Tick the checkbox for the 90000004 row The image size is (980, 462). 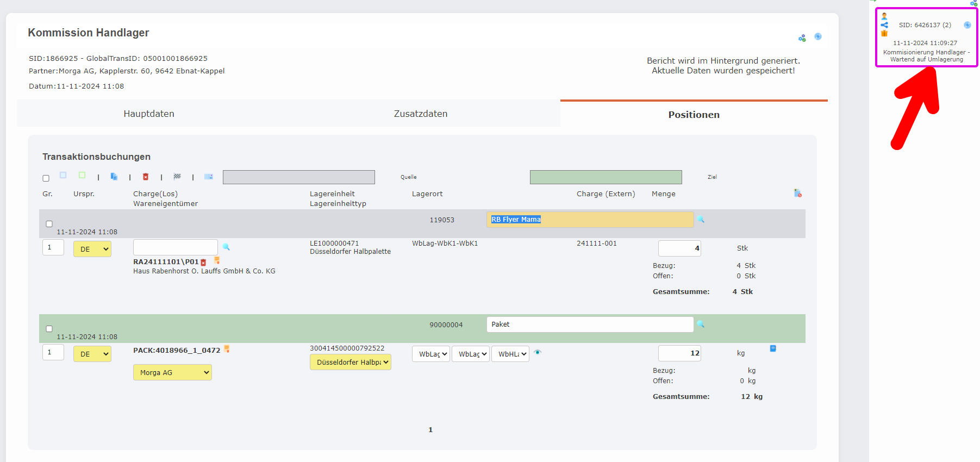pos(49,329)
